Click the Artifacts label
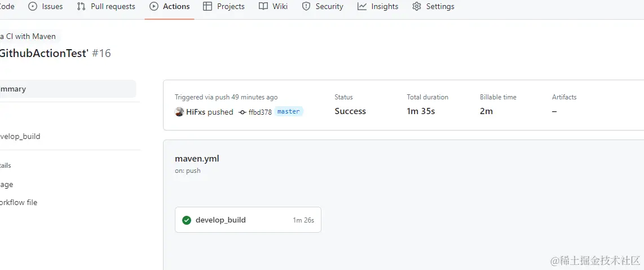 point(564,97)
